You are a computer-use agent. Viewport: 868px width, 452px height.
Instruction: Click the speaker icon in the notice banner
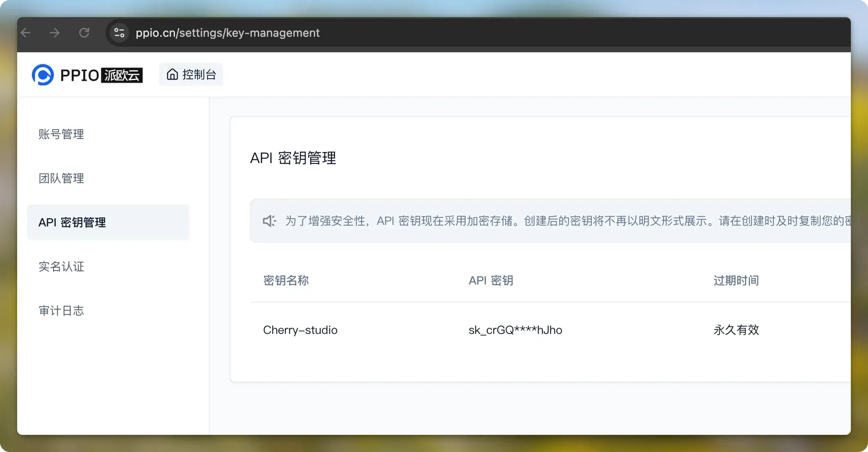click(x=269, y=221)
